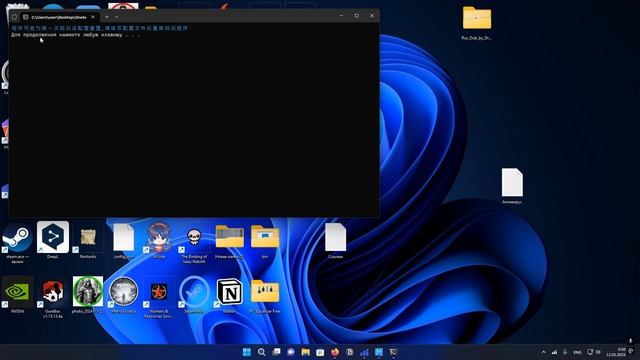Launch the Metro Exodus shortcut

click(123, 295)
